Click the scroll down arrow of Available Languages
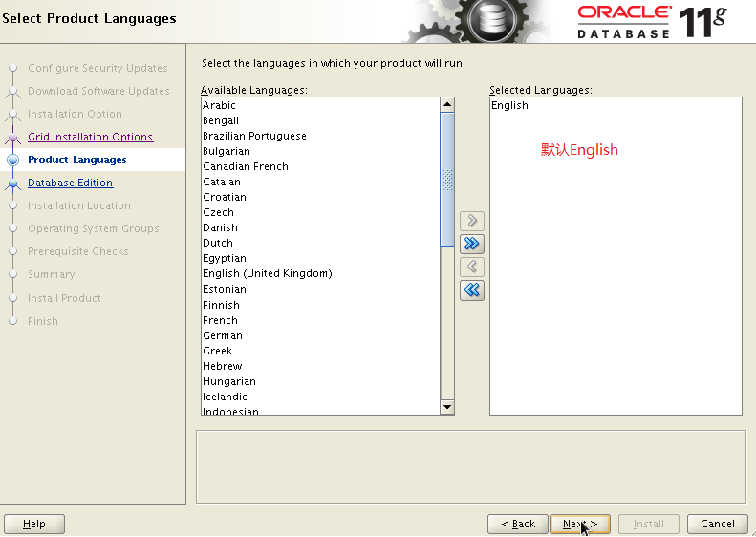The height and width of the screenshot is (537, 756). click(x=447, y=407)
